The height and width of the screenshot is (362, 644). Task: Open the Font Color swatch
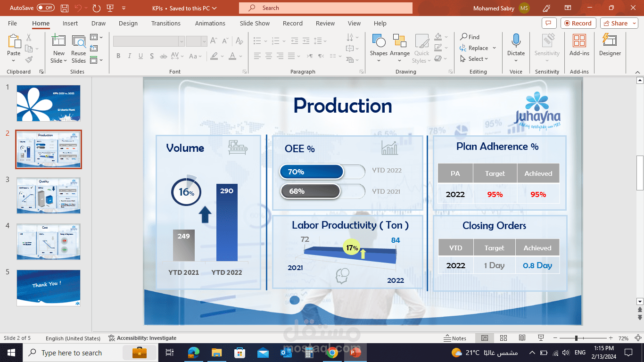[x=232, y=56]
